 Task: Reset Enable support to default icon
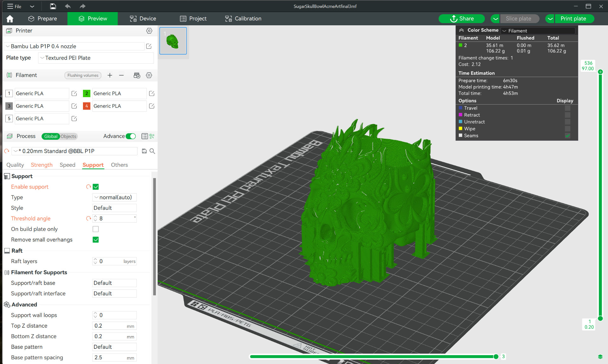pyautogui.click(x=88, y=187)
